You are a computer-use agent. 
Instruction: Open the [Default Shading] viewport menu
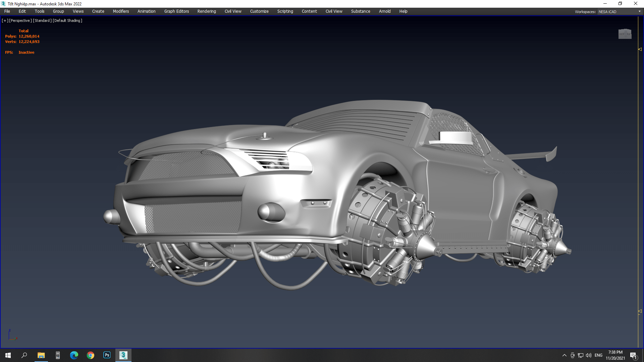click(x=67, y=20)
